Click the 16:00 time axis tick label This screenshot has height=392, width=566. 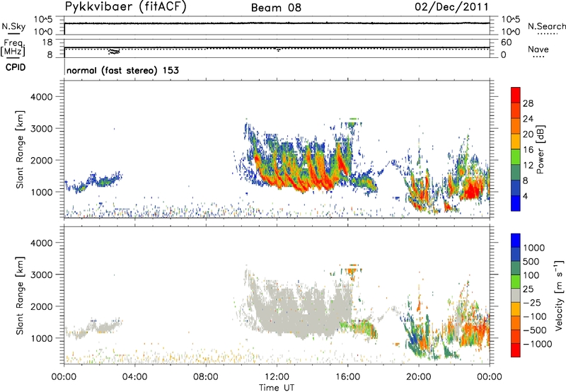pos(347,376)
